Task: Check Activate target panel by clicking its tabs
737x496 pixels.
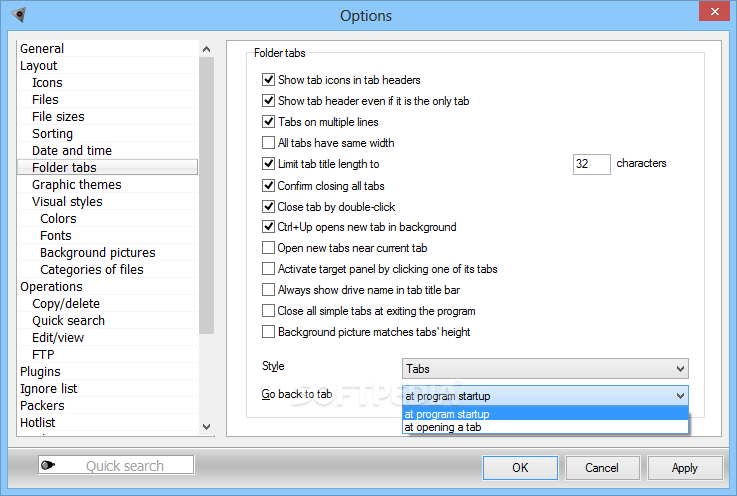Action: point(268,269)
